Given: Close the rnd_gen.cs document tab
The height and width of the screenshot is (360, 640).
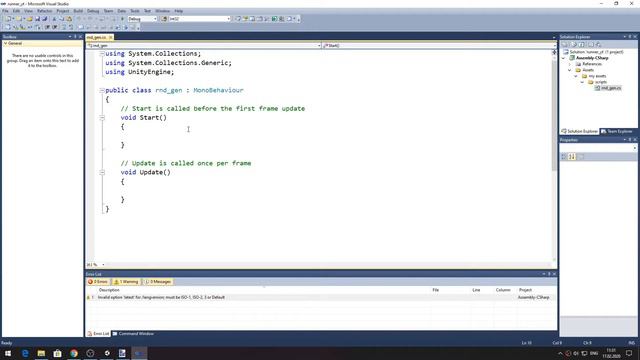Looking at the screenshot, I should [110, 37].
